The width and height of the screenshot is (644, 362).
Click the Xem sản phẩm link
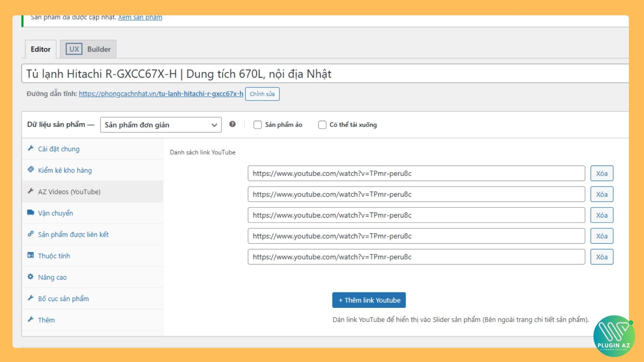140,17
